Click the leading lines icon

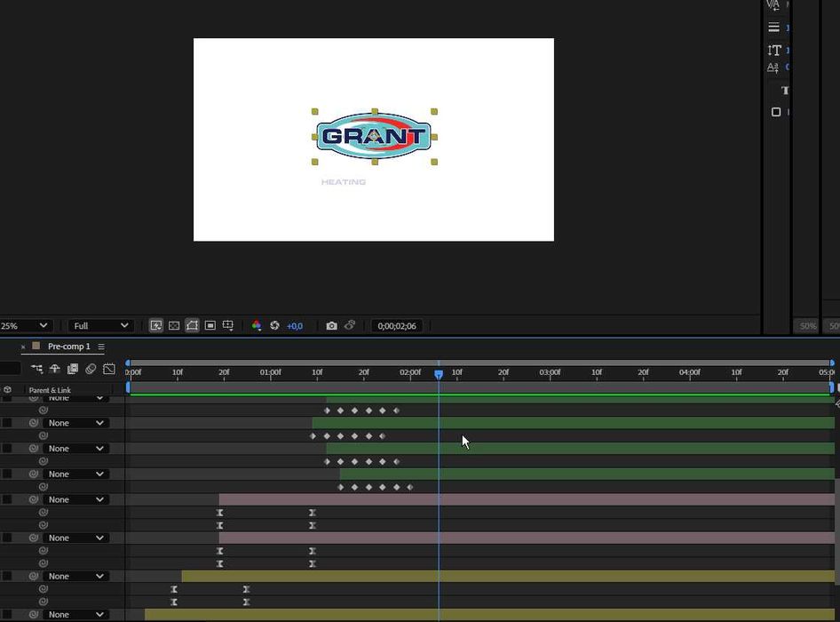[773, 27]
